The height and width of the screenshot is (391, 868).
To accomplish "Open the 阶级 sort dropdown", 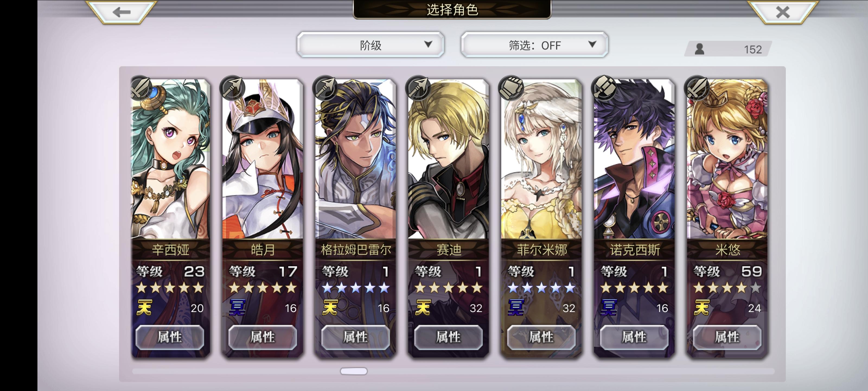I will click(371, 45).
